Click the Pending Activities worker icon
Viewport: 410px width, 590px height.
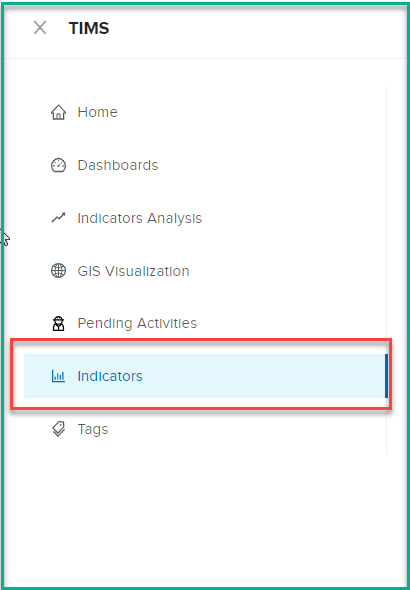point(58,323)
